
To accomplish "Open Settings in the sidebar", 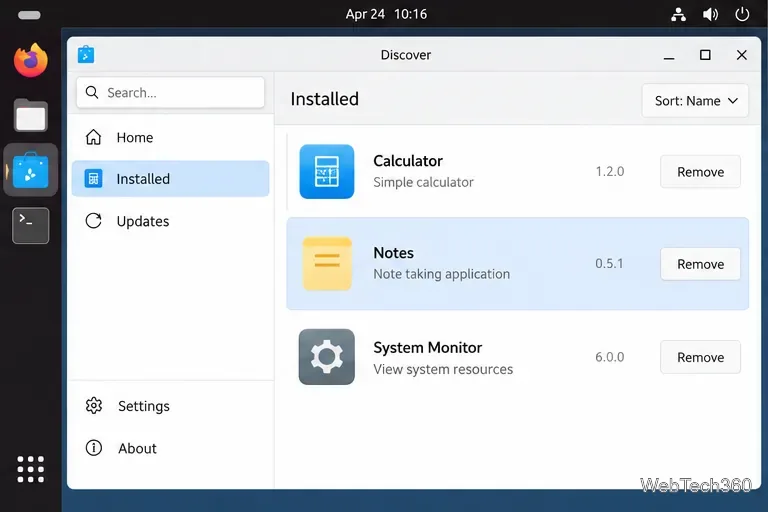I will 170,406.
